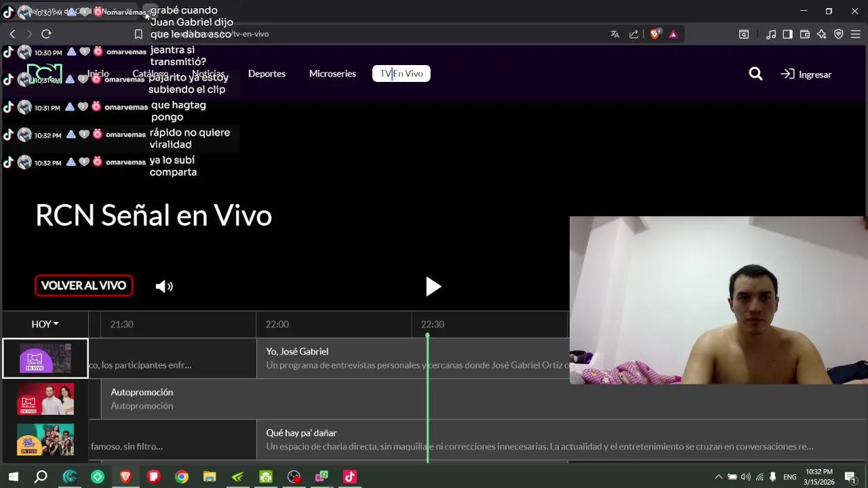Open the taskbar clock and date
Image resolution: width=868 pixels, height=488 pixels.
[x=819, y=476]
